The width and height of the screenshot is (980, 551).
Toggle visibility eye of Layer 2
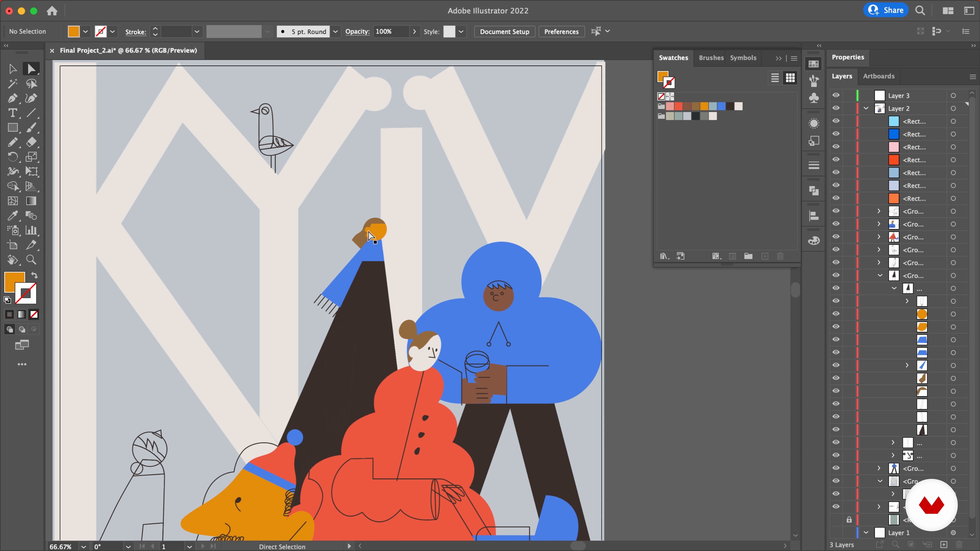coord(836,108)
